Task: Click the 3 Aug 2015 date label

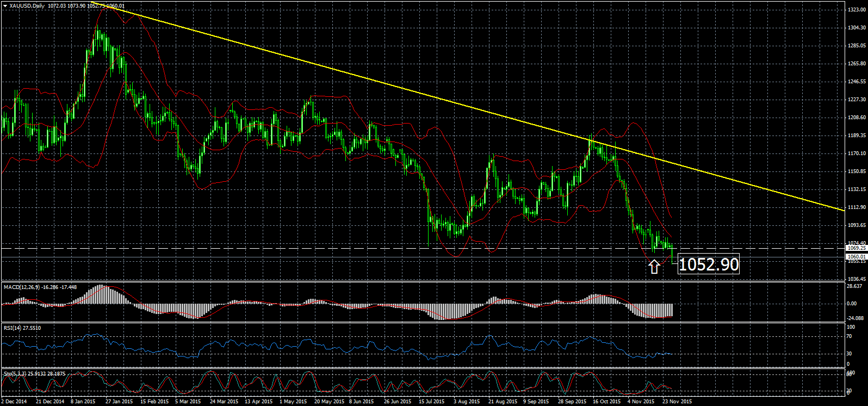Action: [467, 402]
